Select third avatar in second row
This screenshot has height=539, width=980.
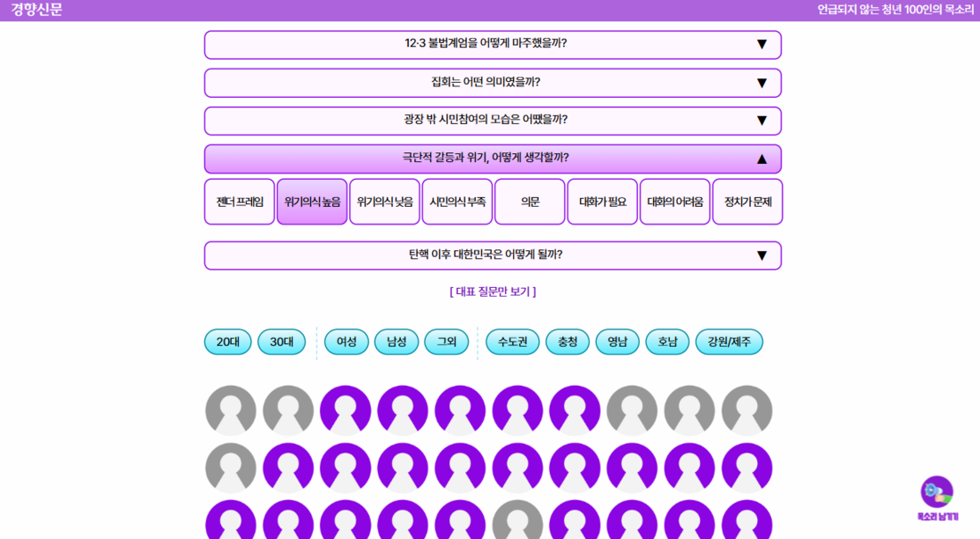click(346, 468)
